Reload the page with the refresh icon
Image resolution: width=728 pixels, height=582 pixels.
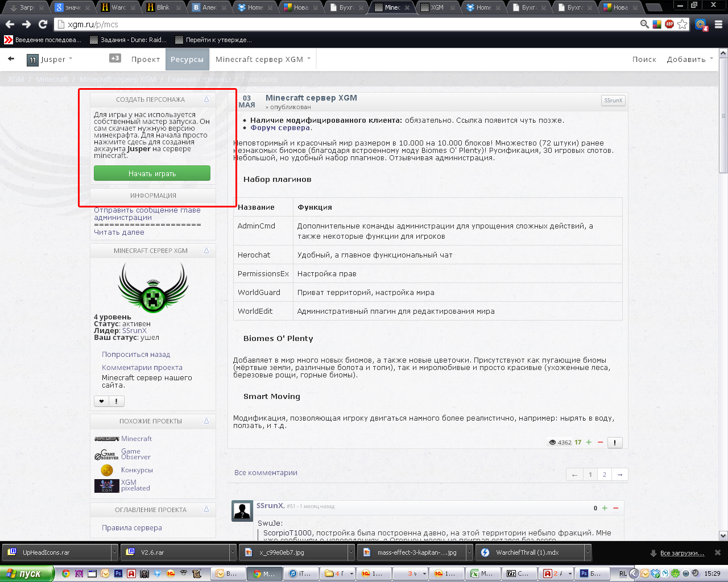43,24
